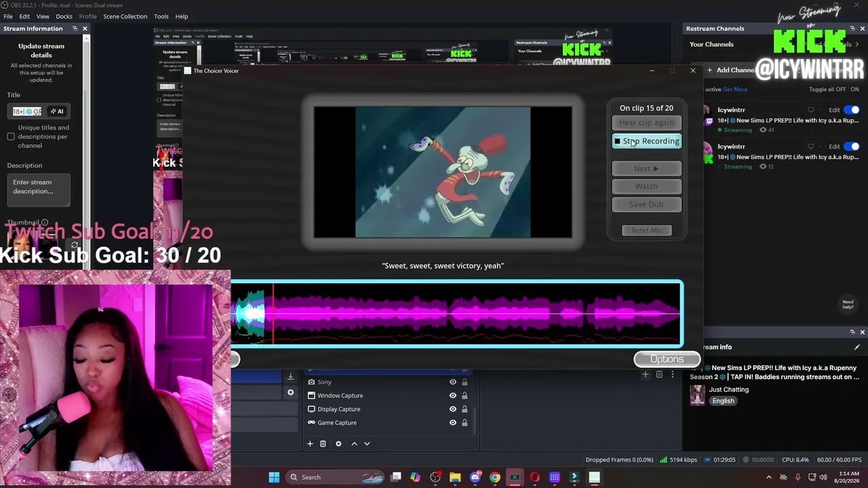Image resolution: width=868 pixels, height=488 pixels.
Task: Move source down with arrow icon
Action: [x=367, y=444]
